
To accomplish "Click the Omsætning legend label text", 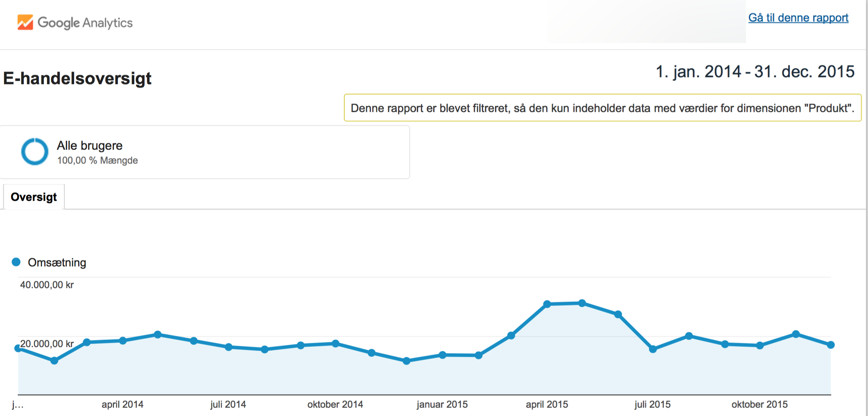I will point(57,262).
